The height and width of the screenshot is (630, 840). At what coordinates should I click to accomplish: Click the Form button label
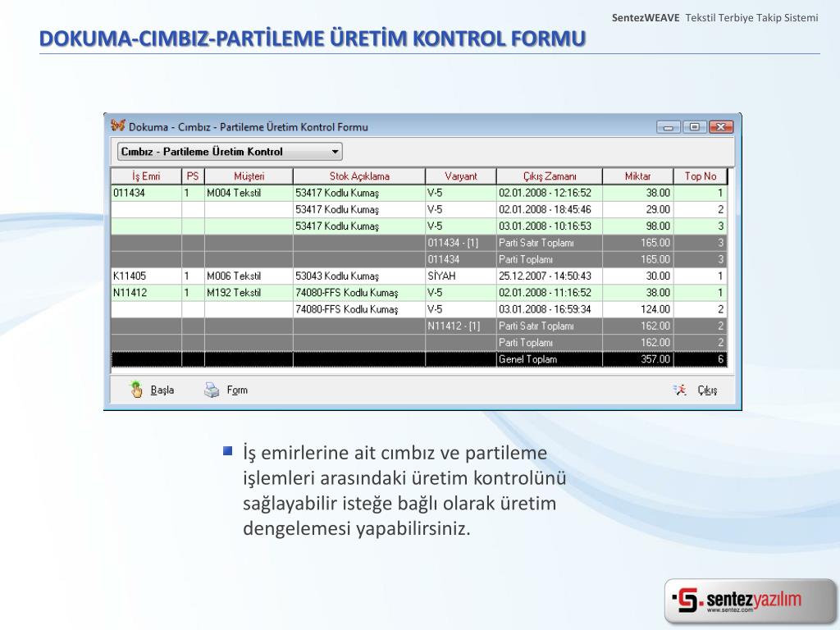pyautogui.click(x=237, y=390)
